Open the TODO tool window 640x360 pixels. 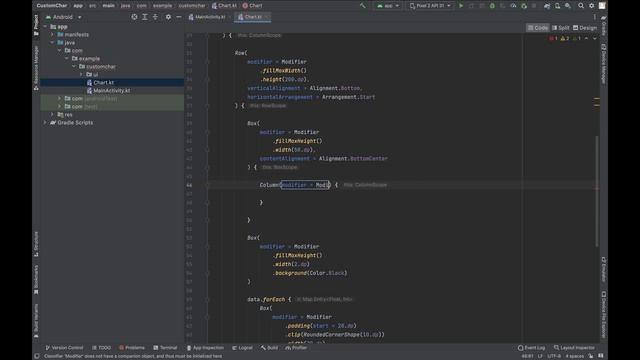coord(102,348)
